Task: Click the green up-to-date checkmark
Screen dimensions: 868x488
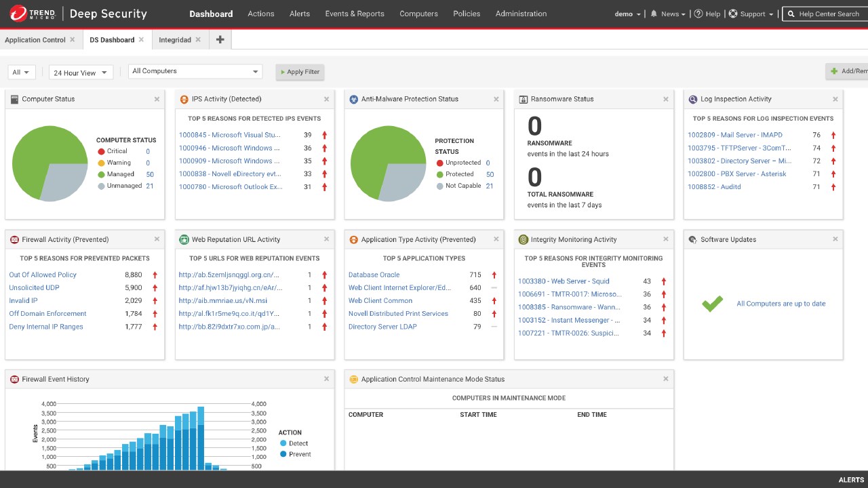Action: click(712, 304)
